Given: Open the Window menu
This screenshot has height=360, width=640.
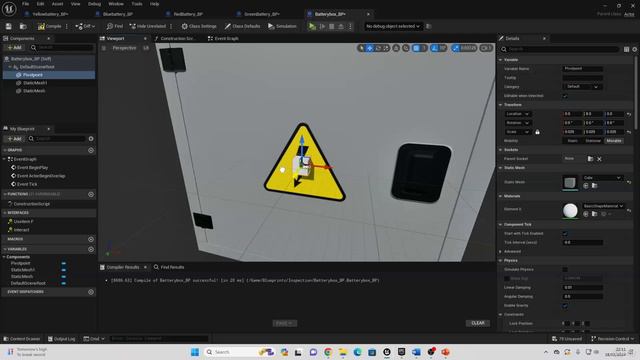Looking at the screenshot, I should (116, 4).
